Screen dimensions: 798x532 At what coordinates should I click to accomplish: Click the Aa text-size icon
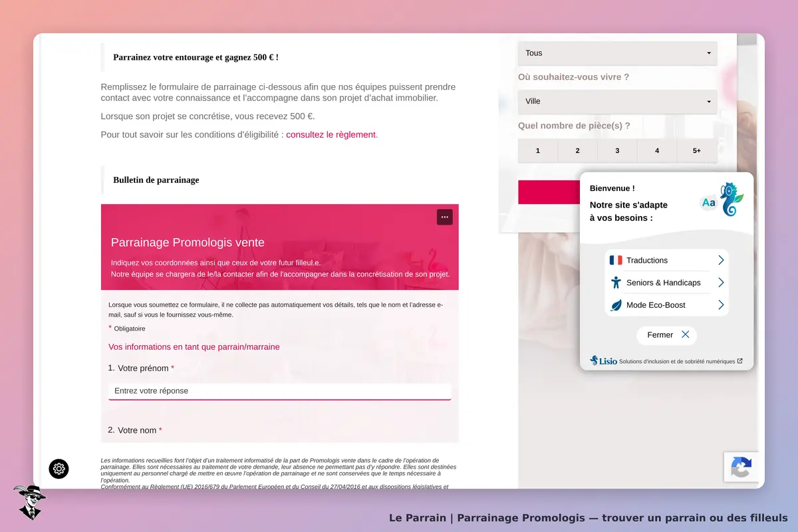coord(709,203)
